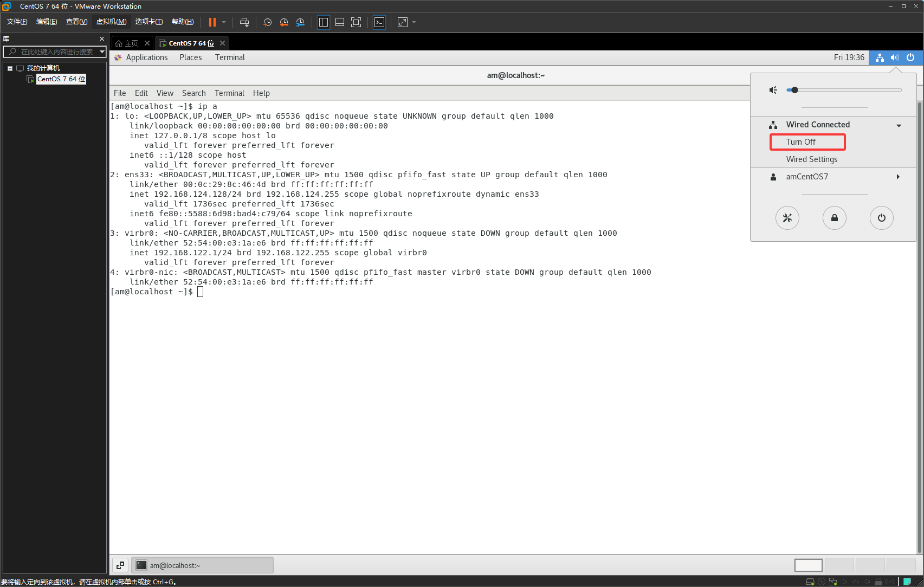Click the terminal vertical scrollbar

(920, 327)
